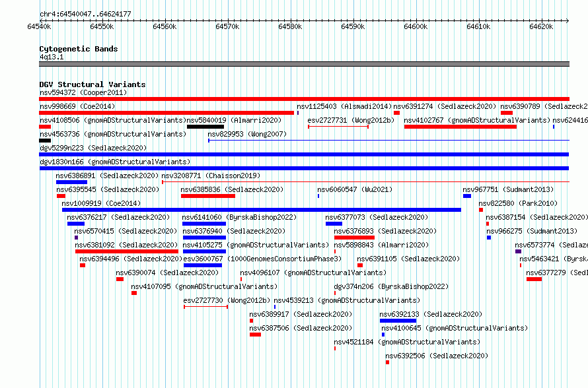This screenshot has width=588, height=388.
Task: Open nsv5840019 (Almarri2020) label
Action: 234,120
